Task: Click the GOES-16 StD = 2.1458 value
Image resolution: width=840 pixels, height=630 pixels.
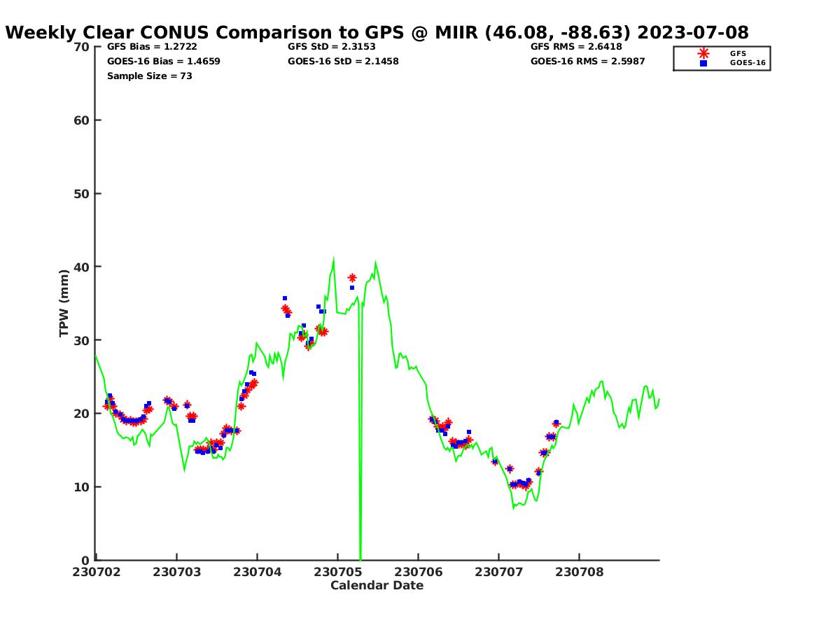Action: coord(343,62)
